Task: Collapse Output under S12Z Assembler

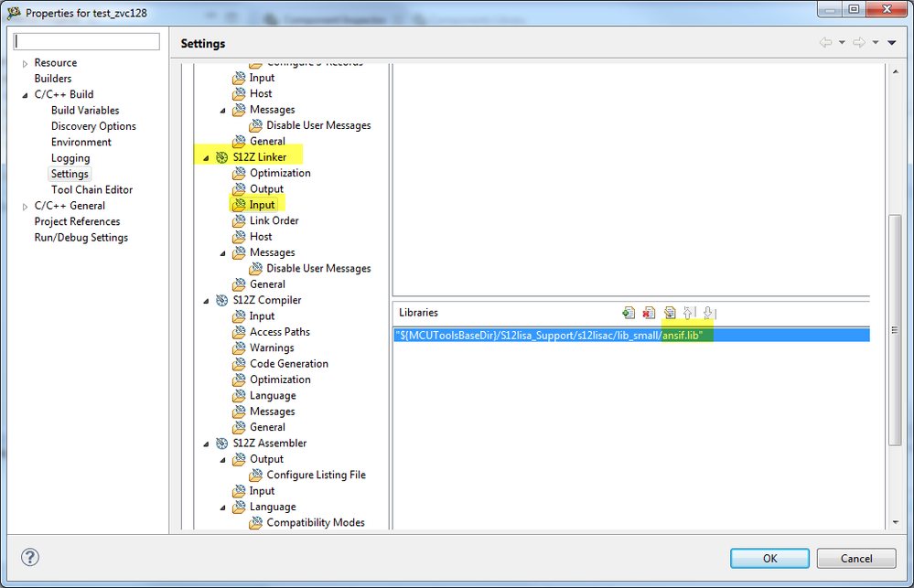Action: point(222,460)
